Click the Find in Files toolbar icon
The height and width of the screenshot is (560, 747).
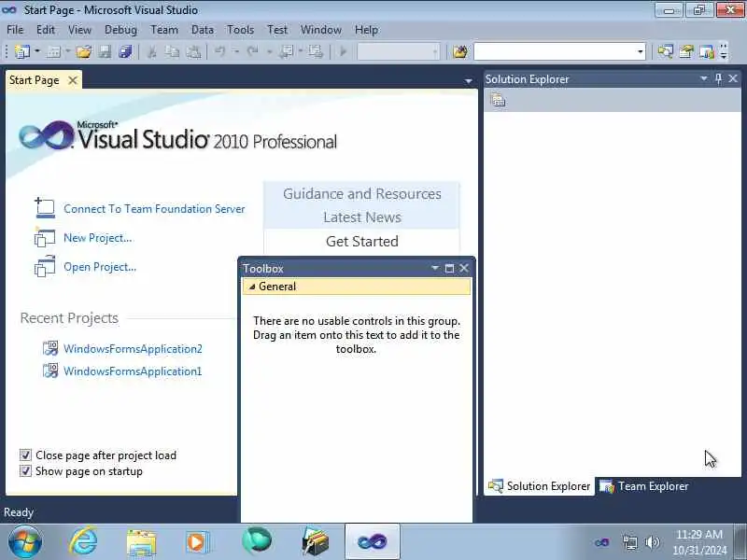[460, 51]
